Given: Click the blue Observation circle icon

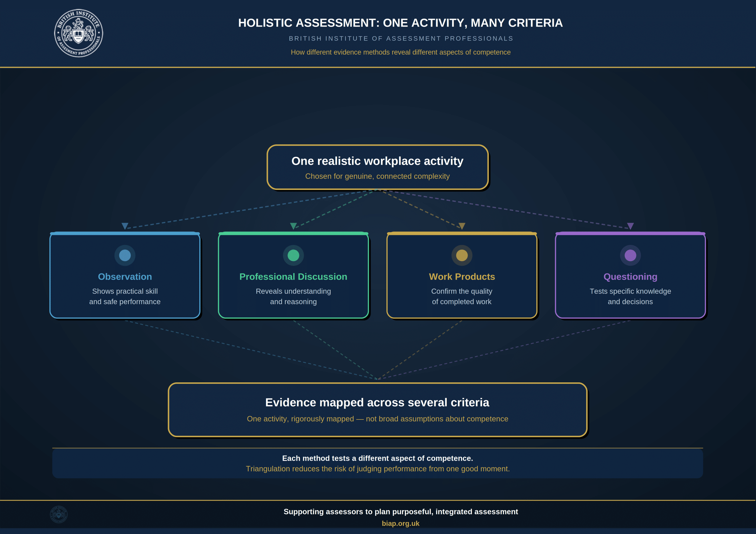Looking at the screenshot, I should [x=125, y=255].
